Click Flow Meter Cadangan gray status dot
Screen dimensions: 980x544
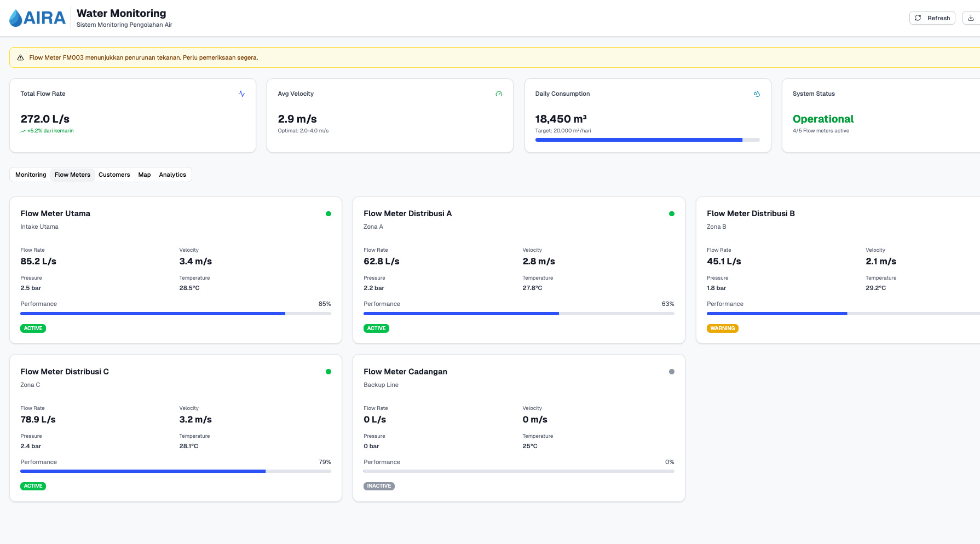pyautogui.click(x=672, y=372)
